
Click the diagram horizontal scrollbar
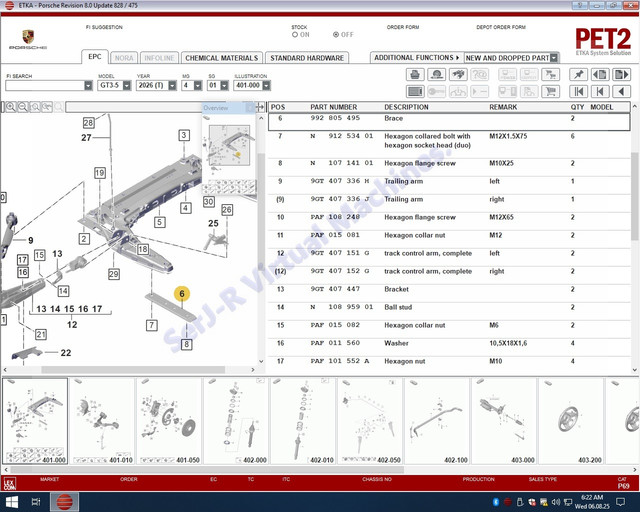pyautogui.click(x=133, y=370)
